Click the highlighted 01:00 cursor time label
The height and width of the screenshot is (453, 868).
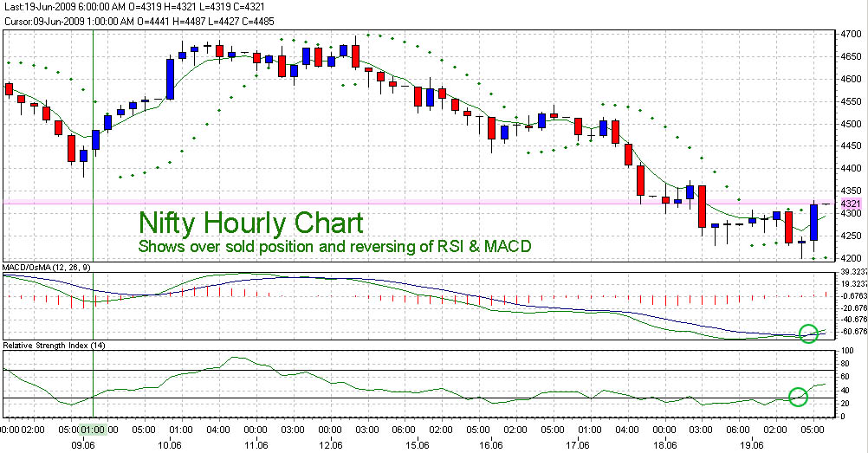tap(93, 429)
